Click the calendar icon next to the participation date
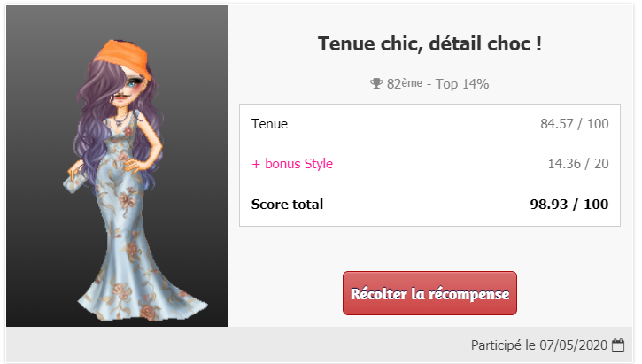 tap(618, 345)
